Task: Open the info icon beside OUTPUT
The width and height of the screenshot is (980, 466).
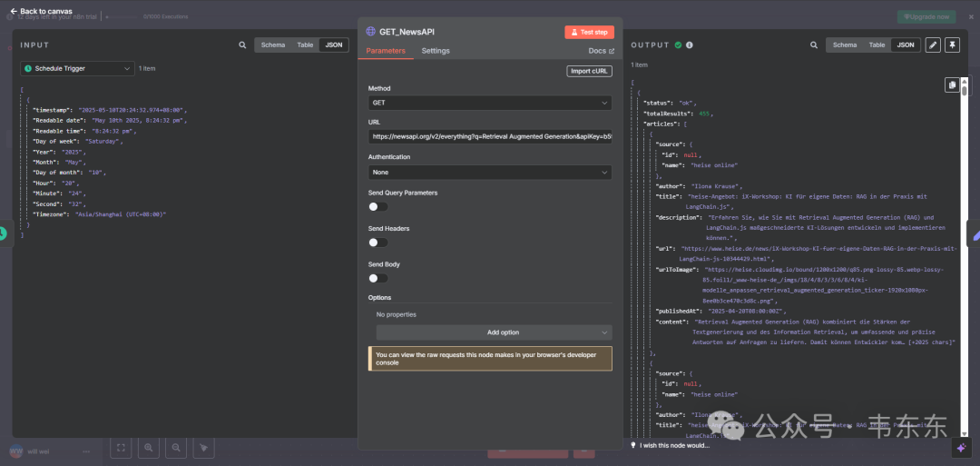Action: click(x=690, y=45)
